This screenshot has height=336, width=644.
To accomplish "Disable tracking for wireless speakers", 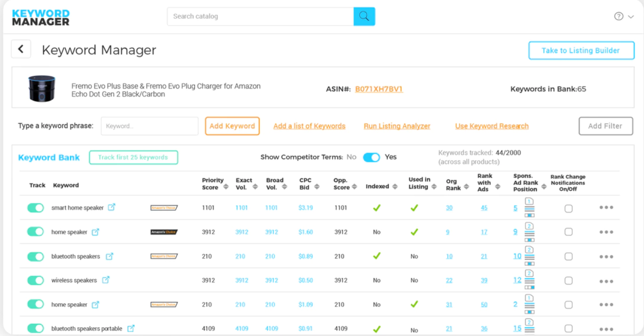I will [35, 280].
